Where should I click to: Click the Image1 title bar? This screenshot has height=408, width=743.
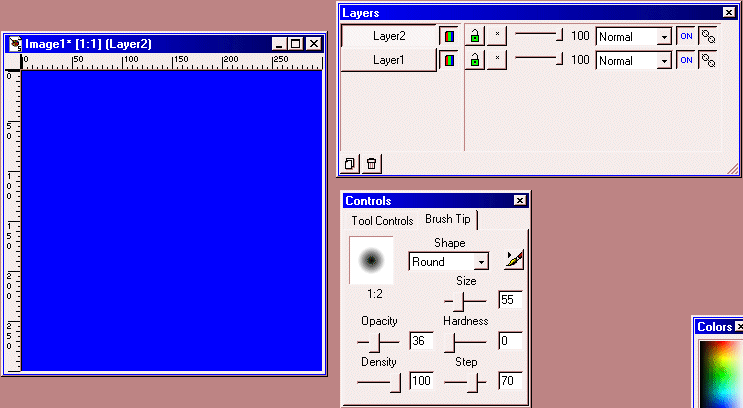tap(165, 44)
